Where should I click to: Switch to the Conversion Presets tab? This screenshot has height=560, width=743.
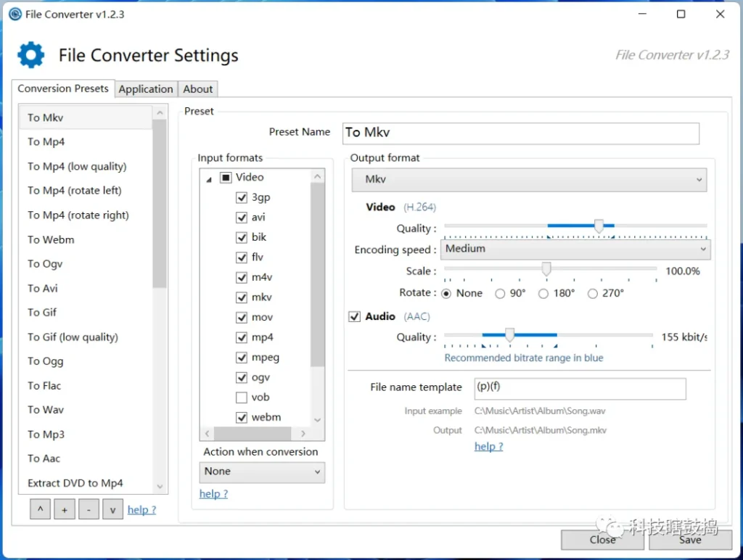[63, 88]
